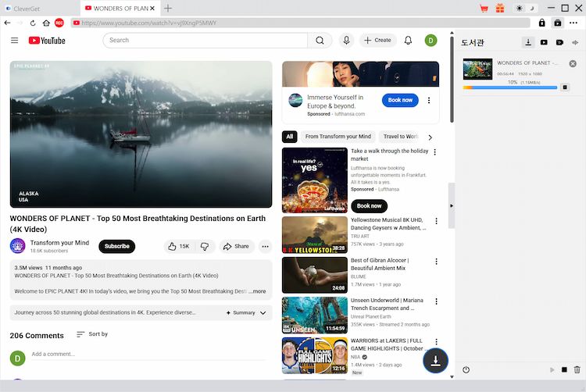Click the download progress bar
The height and width of the screenshot is (392, 586).
[x=509, y=87]
